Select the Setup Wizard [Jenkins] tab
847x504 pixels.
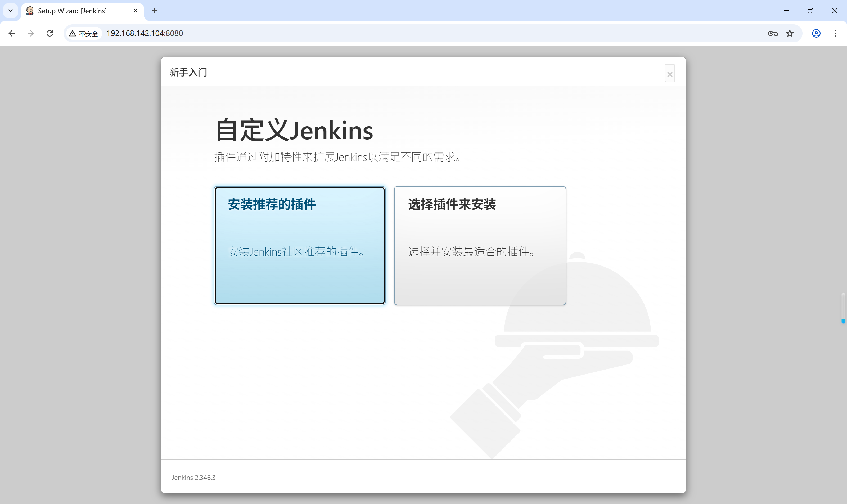(x=83, y=11)
